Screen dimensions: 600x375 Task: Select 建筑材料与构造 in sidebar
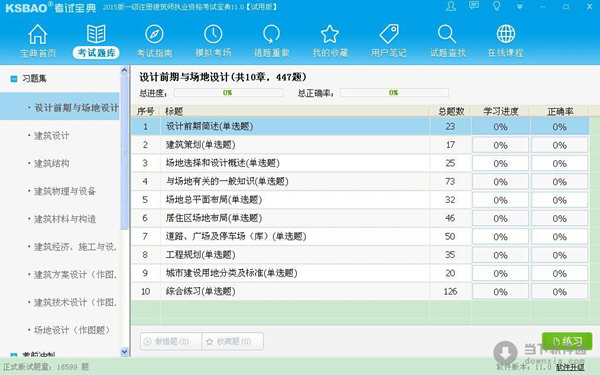64,219
